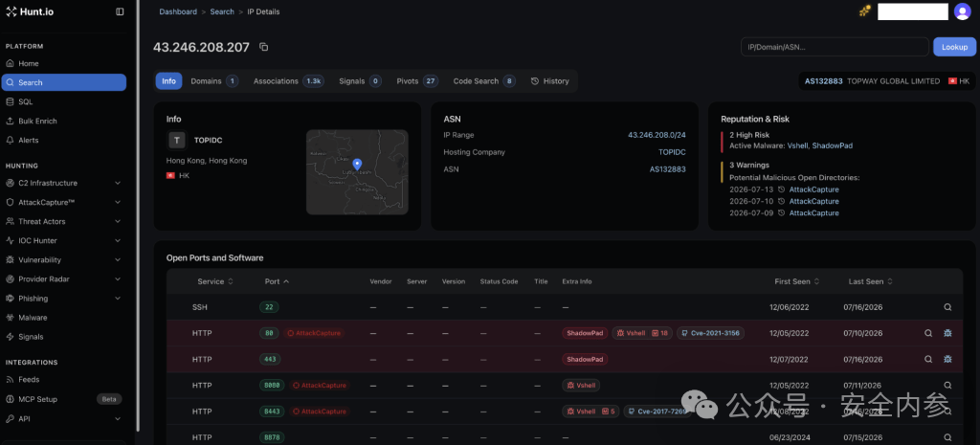The width and height of the screenshot is (980, 445).
Task: Click AttackCapture tag on port 8080
Action: pyautogui.click(x=320, y=386)
